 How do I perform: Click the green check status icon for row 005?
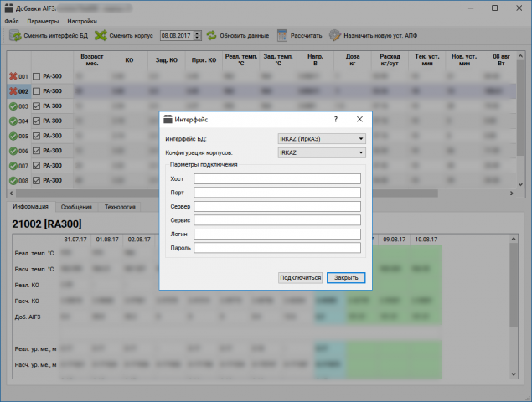point(13,136)
